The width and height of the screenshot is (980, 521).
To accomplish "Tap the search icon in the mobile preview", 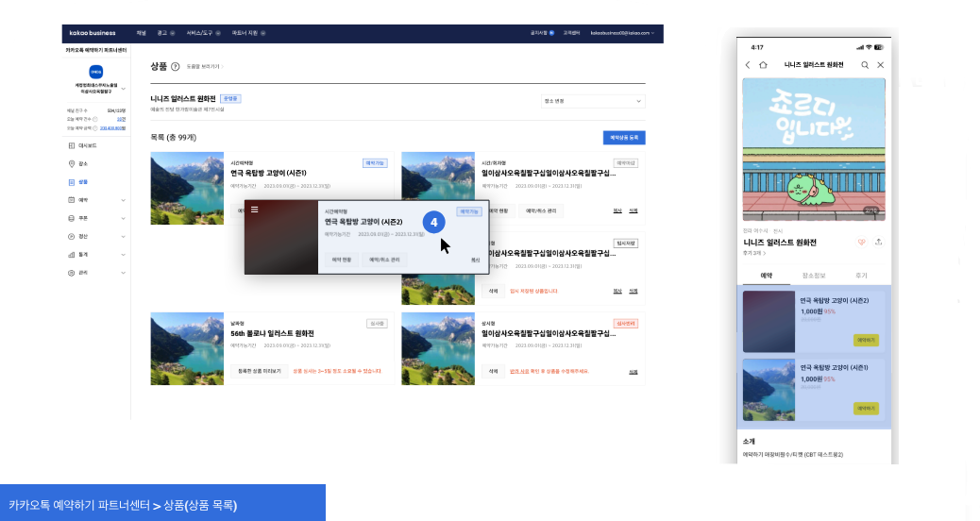I will (x=865, y=65).
